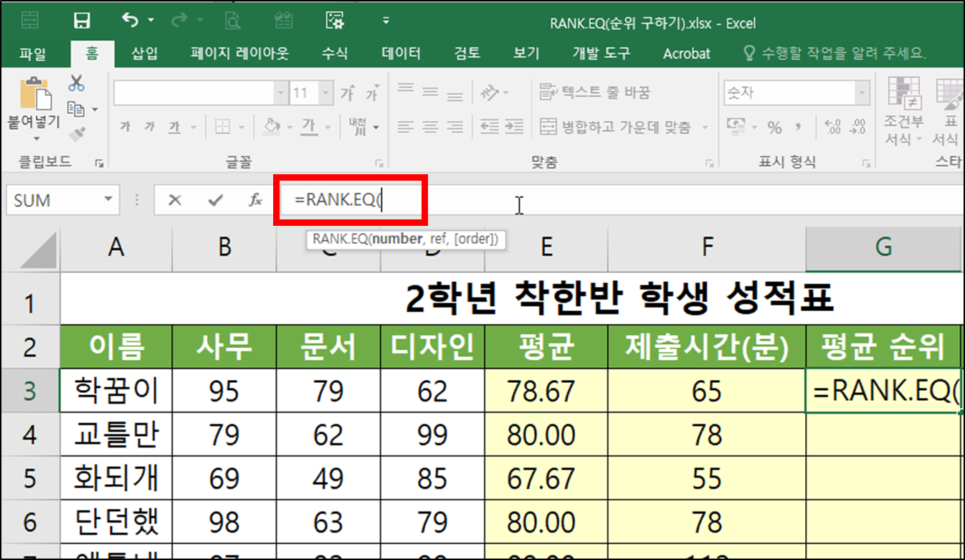
Task: Center text horizontally
Action: click(x=430, y=127)
